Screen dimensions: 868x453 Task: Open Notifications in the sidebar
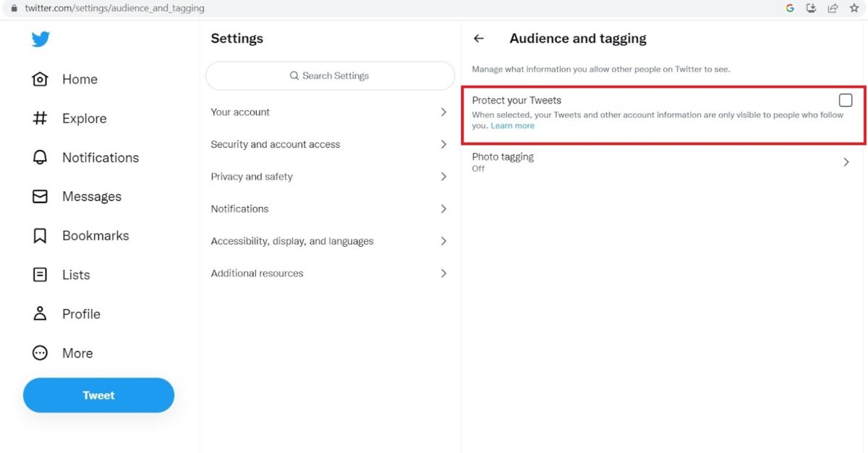click(101, 158)
